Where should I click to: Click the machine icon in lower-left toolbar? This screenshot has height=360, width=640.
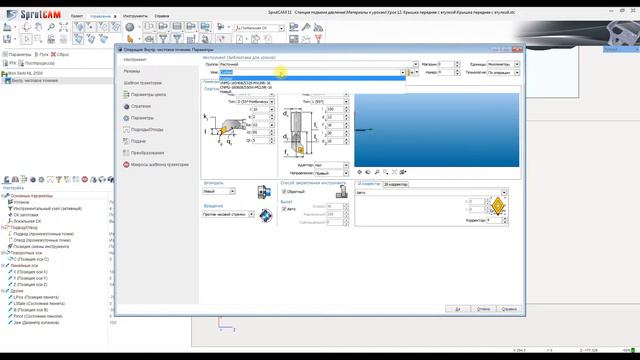coord(7,179)
